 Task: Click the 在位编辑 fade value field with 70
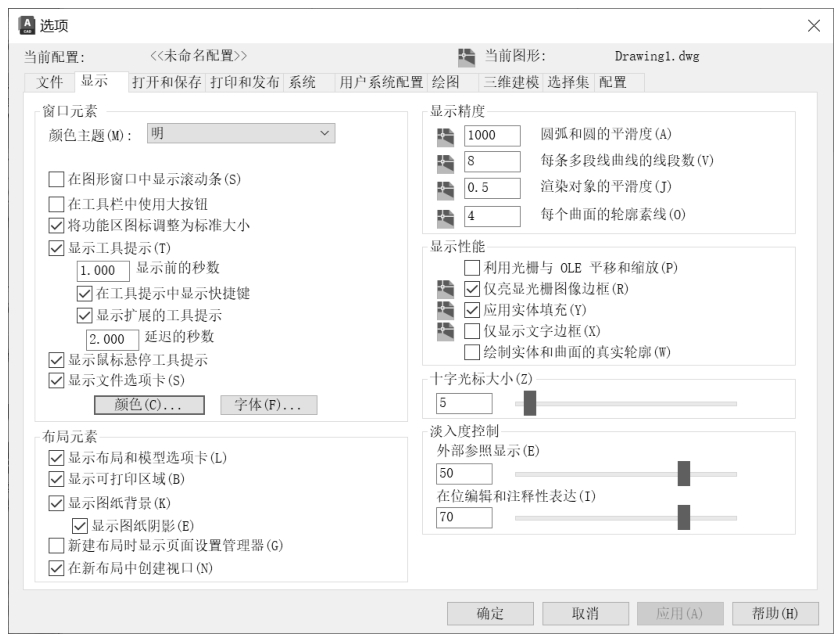464,518
